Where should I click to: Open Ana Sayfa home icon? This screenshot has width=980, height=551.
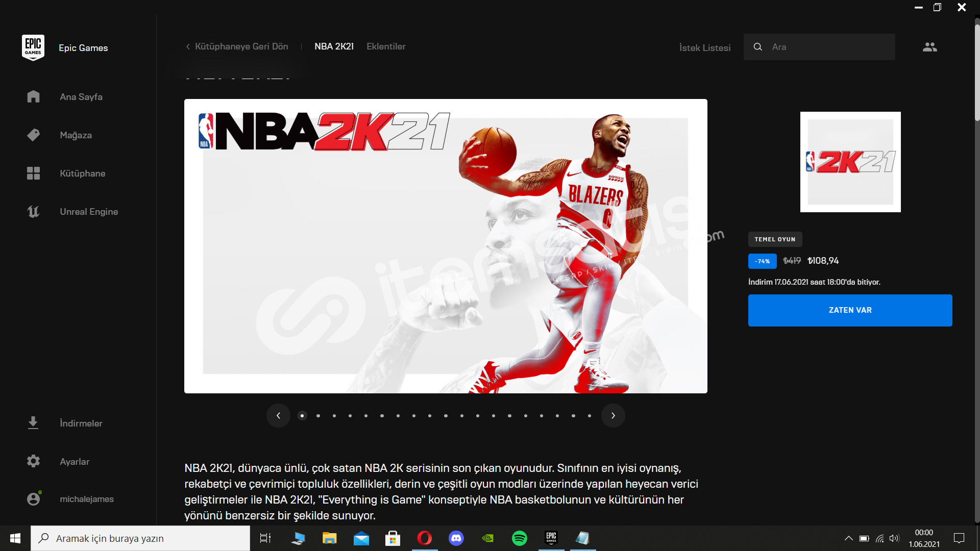33,96
